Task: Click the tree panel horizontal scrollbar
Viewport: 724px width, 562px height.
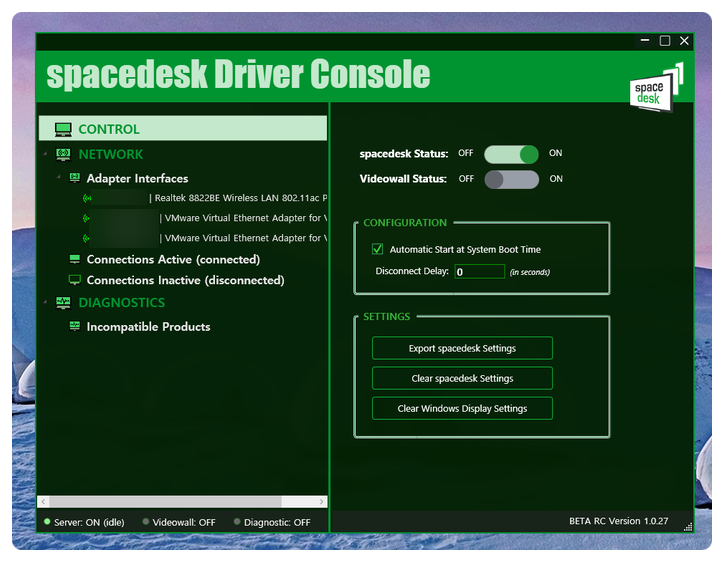Action: [x=165, y=502]
